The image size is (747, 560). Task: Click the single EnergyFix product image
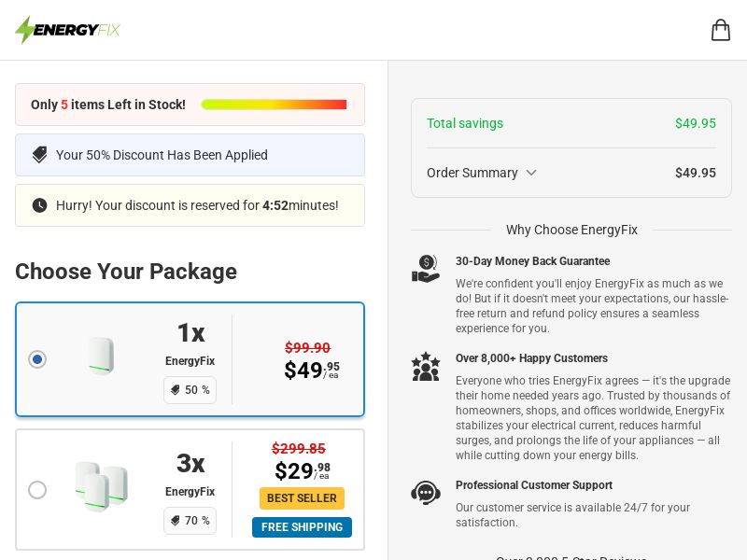click(102, 356)
